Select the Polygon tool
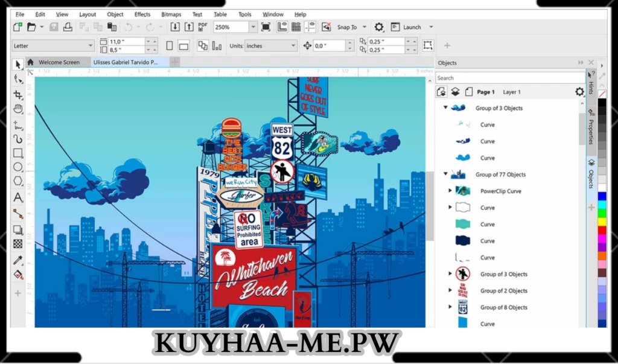 tap(18, 181)
